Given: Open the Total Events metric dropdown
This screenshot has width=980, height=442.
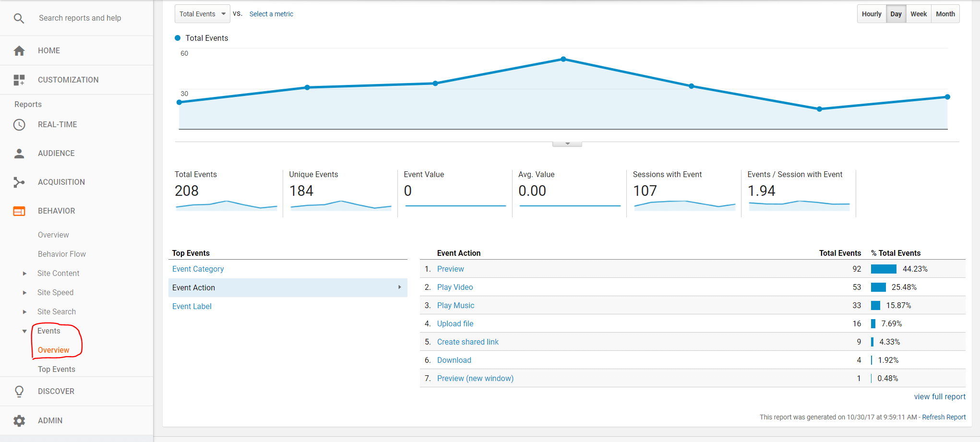Looking at the screenshot, I should [202, 14].
